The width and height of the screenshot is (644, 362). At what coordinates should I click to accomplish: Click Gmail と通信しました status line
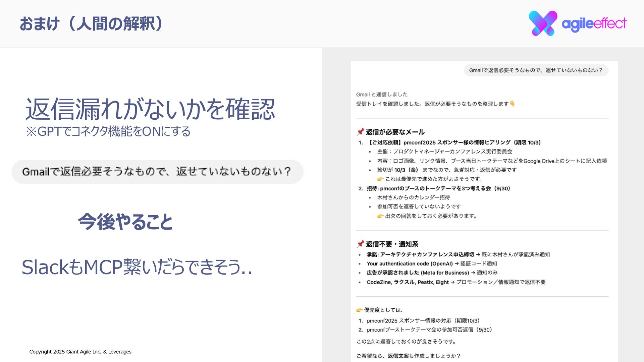coord(382,95)
